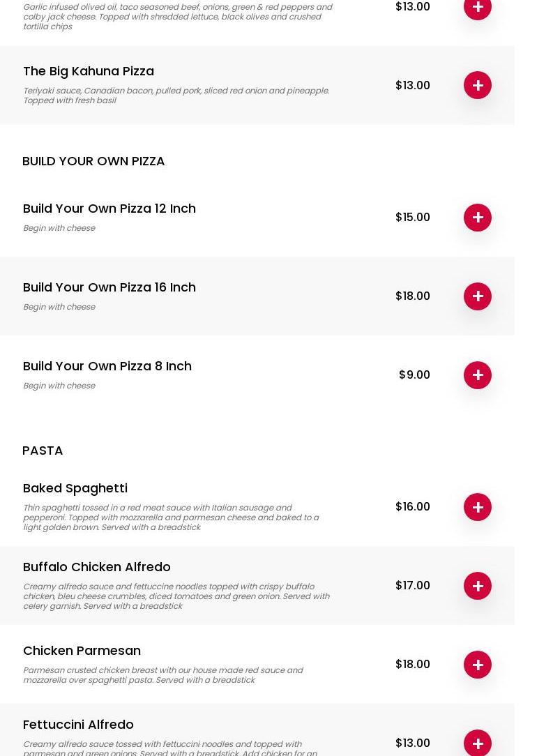The width and height of the screenshot is (537, 756).
Task: Select Build Your Own Pizza 12 Inch title
Action: click(x=109, y=209)
